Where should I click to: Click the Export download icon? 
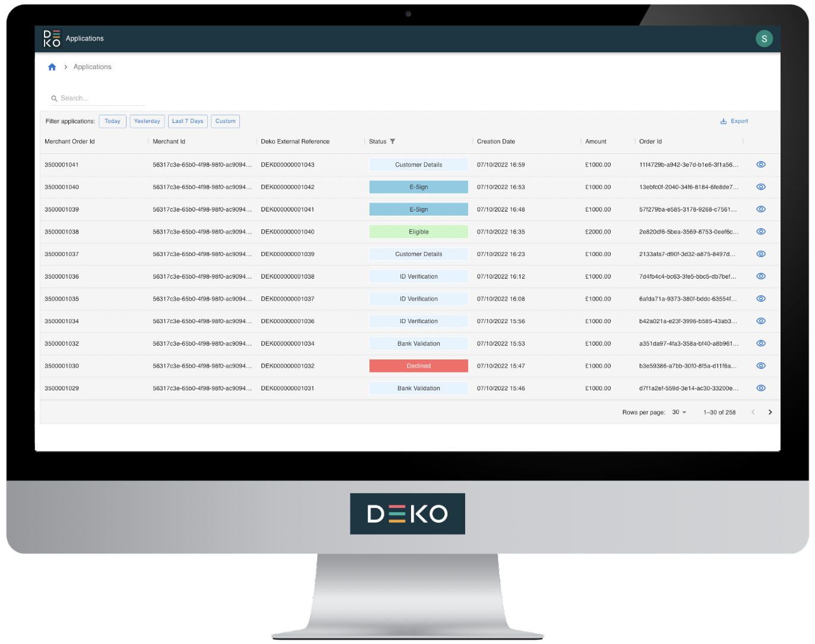click(x=724, y=121)
